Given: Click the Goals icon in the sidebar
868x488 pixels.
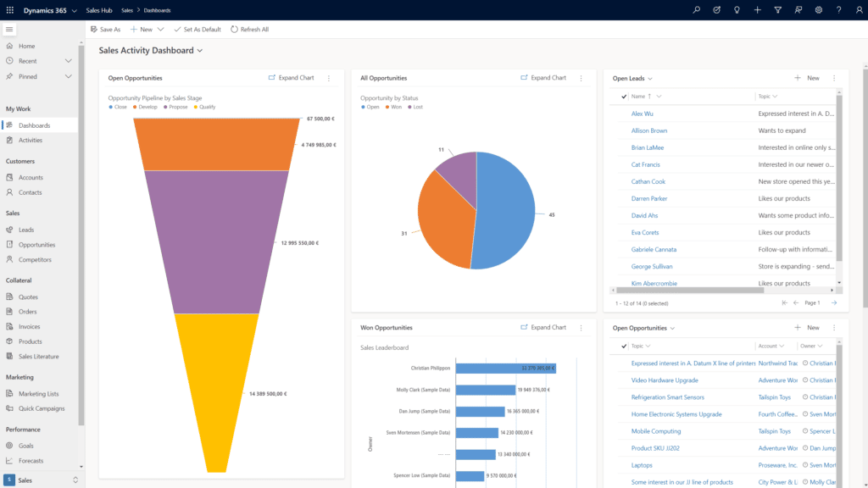Looking at the screenshot, I should pyautogui.click(x=9, y=446).
